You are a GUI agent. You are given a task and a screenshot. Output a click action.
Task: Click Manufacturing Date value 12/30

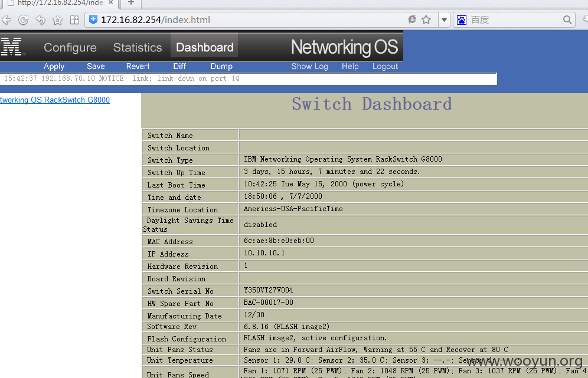pos(254,315)
